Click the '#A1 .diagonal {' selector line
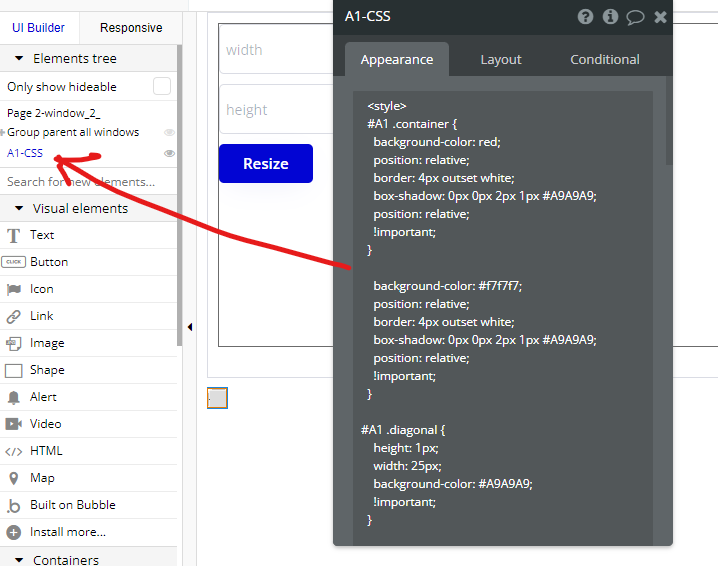Image resolution: width=718 pixels, height=566 pixels. pyautogui.click(x=403, y=430)
